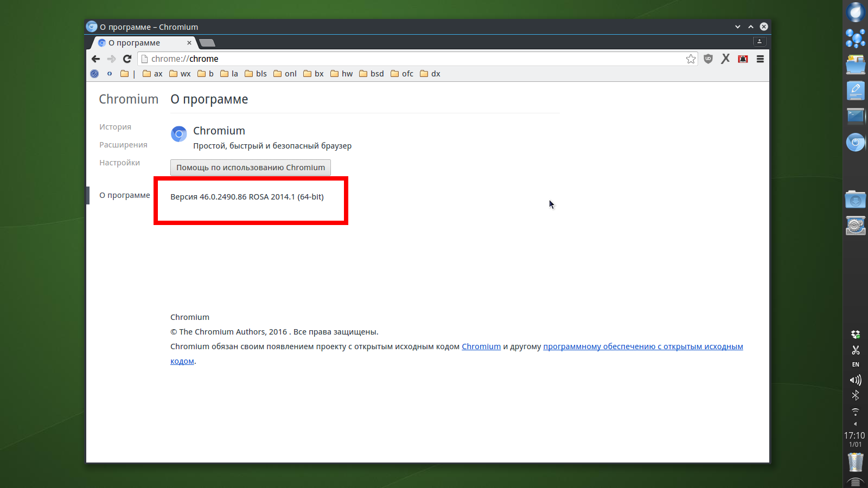Click the Bluetooth tray icon
The image size is (868, 488).
(x=856, y=395)
